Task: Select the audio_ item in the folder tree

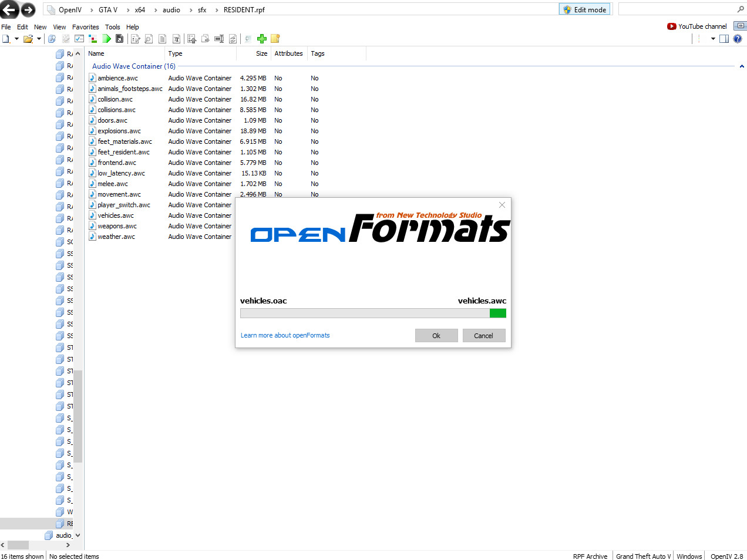Action: [58, 535]
